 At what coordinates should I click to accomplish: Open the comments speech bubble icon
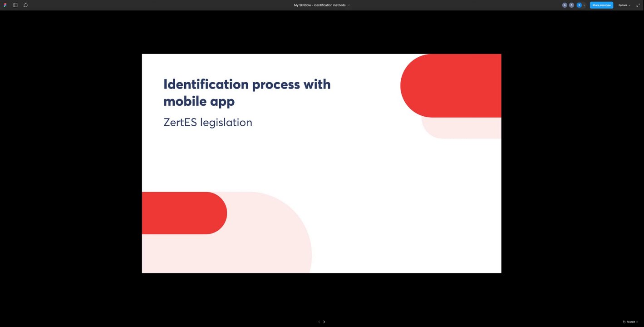click(25, 5)
